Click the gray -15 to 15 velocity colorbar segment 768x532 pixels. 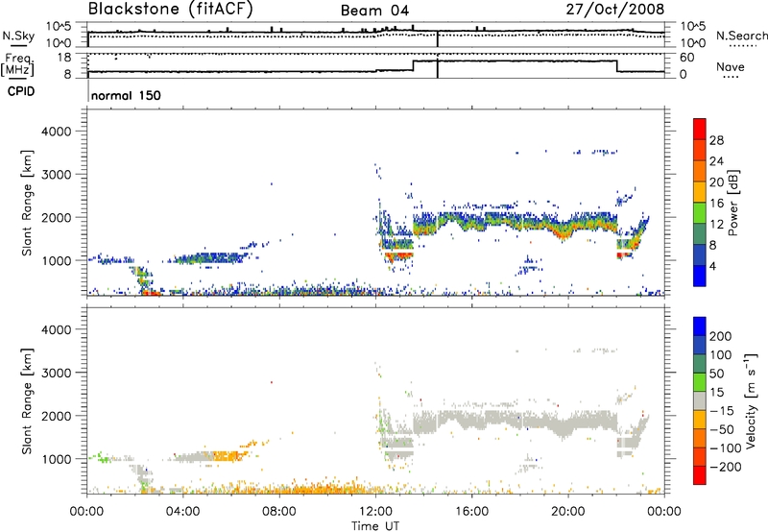tap(700, 400)
